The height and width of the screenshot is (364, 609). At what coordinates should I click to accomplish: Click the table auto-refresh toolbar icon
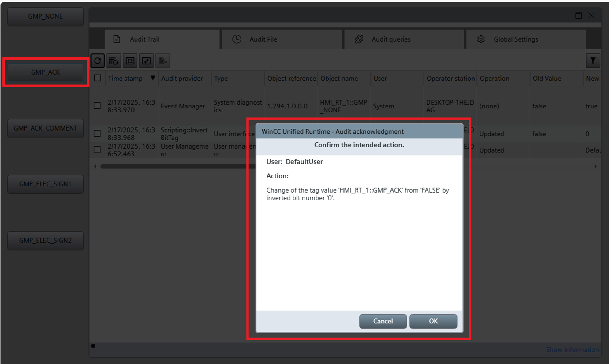114,61
